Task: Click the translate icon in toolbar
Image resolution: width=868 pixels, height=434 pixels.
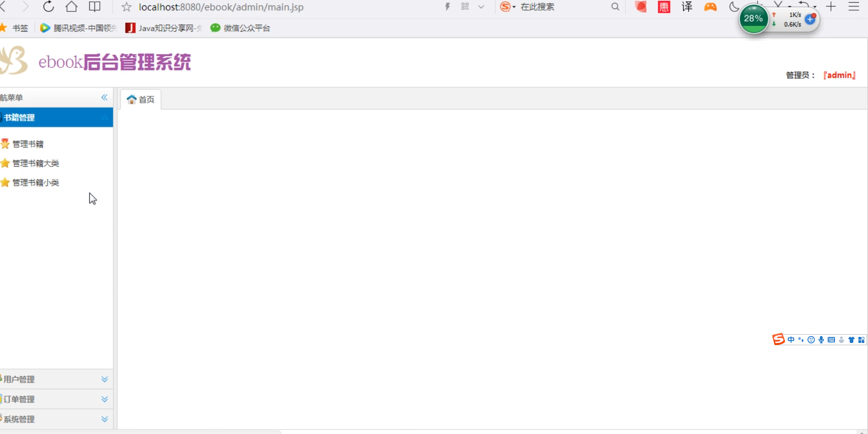Action: 687,7
